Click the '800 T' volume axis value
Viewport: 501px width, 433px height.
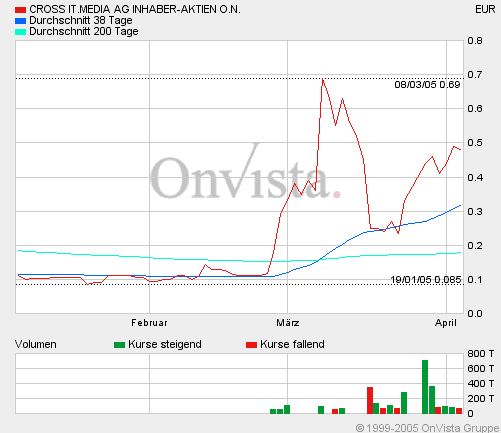pyautogui.click(x=481, y=353)
